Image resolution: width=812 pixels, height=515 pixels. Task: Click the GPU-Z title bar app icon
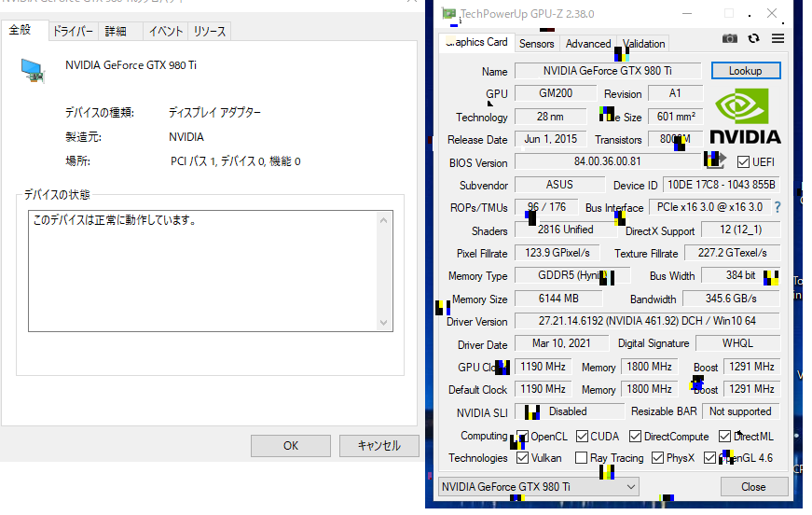coord(448,14)
